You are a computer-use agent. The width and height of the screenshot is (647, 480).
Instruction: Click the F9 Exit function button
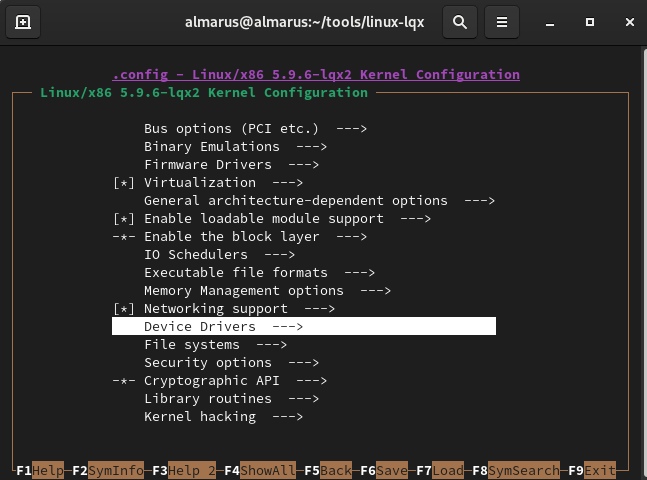[592, 470]
